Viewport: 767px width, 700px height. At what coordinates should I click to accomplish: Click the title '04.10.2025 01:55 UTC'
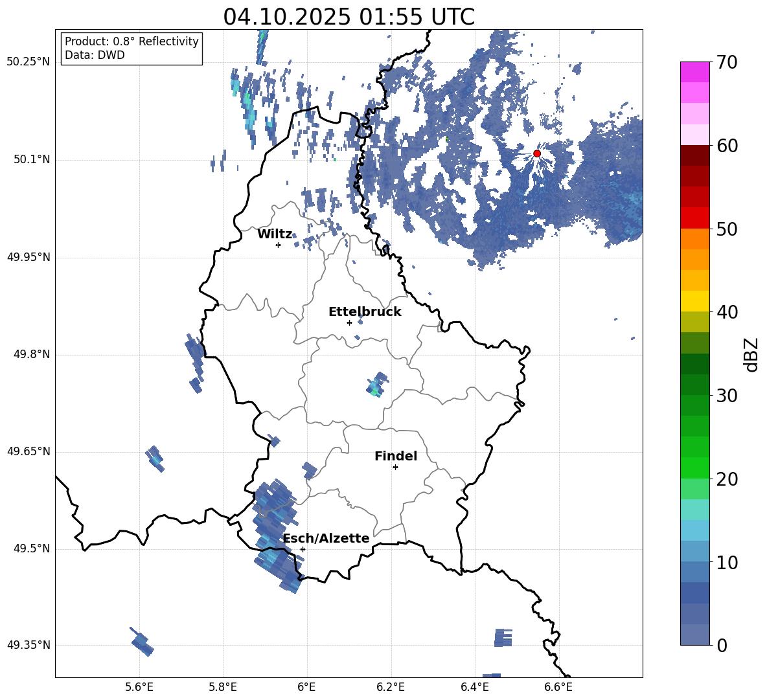(x=349, y=17)
